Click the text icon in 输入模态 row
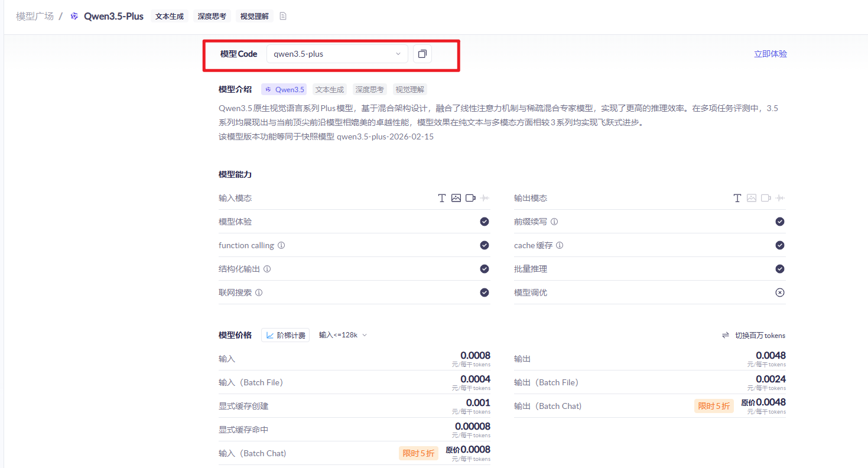Image resolution: width=868 pixels, height=468 pixels. 441,198
